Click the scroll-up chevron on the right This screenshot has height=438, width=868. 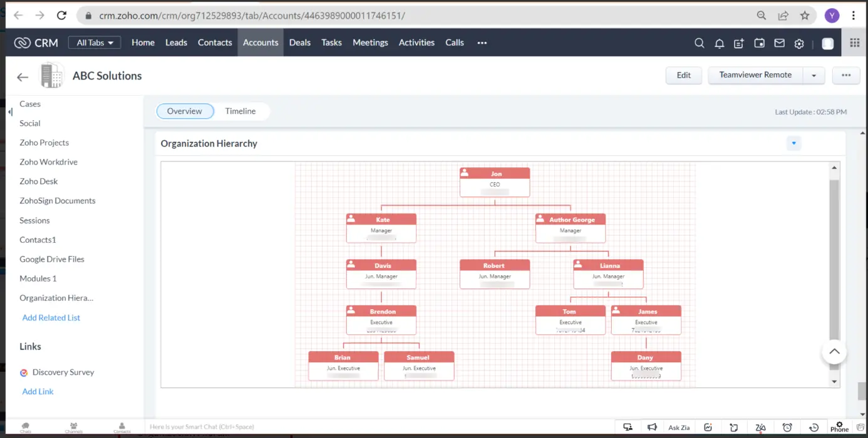point(834,352)
